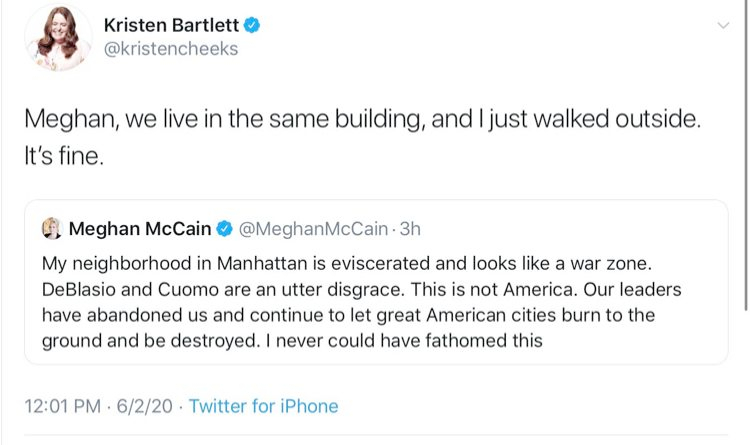
Task: Click the Meghan McCain name in quote
Action: coord(140,229)
